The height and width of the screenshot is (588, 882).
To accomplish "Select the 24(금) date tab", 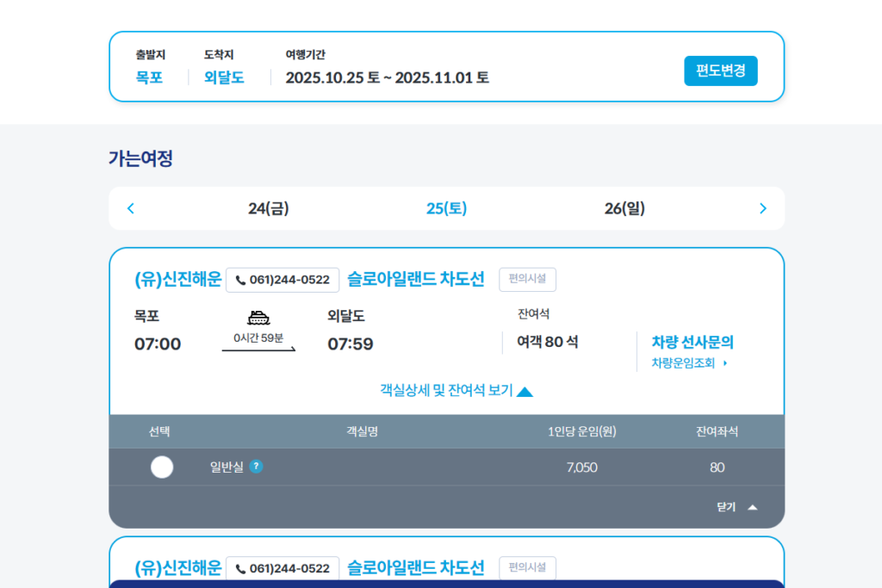I will [x=269, y=208].
